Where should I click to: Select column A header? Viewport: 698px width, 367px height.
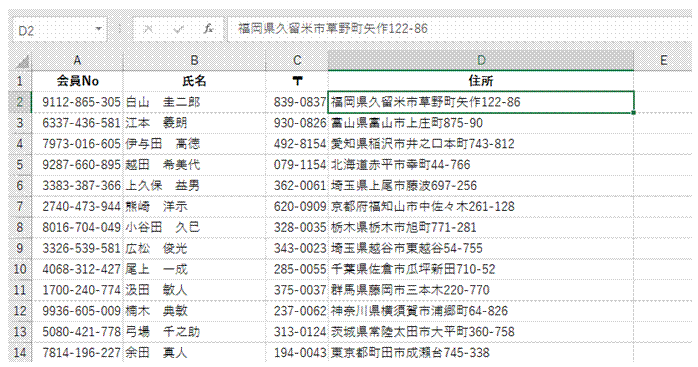click(77, 61)
